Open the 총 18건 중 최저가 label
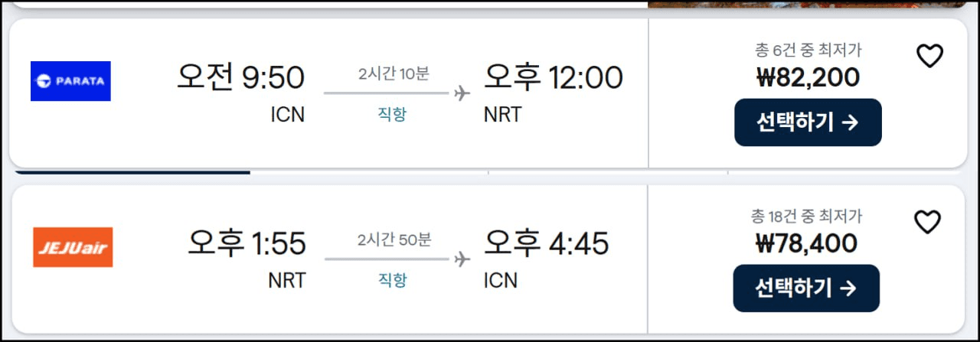This screenshot has width=980, height=342. click(805, 217)
